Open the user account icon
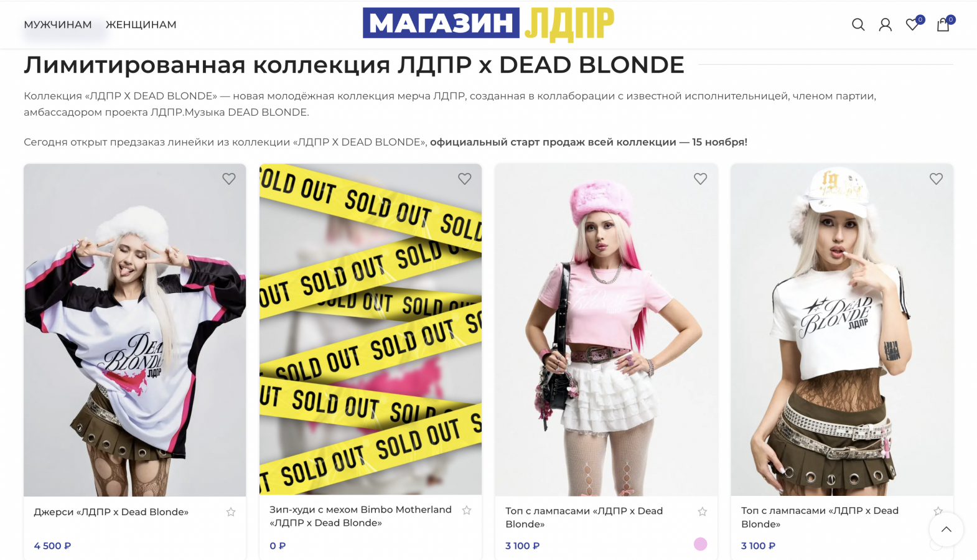This screenshot has width=977, height=560. 885,25
